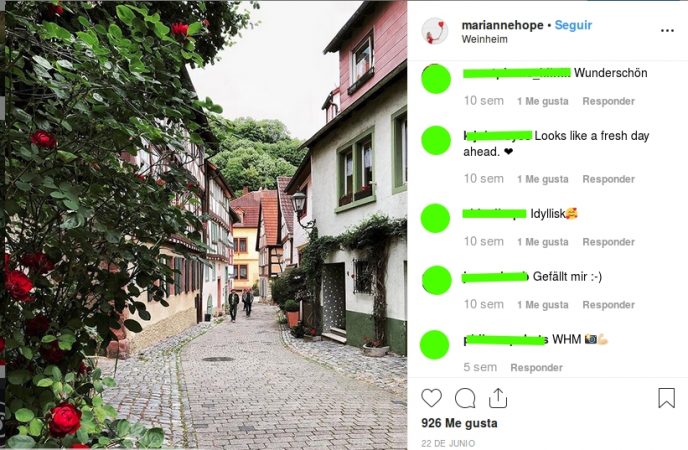Reply to the WHM comment
The width and height of the screenshot is (688, 450).
tap(536, 368)
